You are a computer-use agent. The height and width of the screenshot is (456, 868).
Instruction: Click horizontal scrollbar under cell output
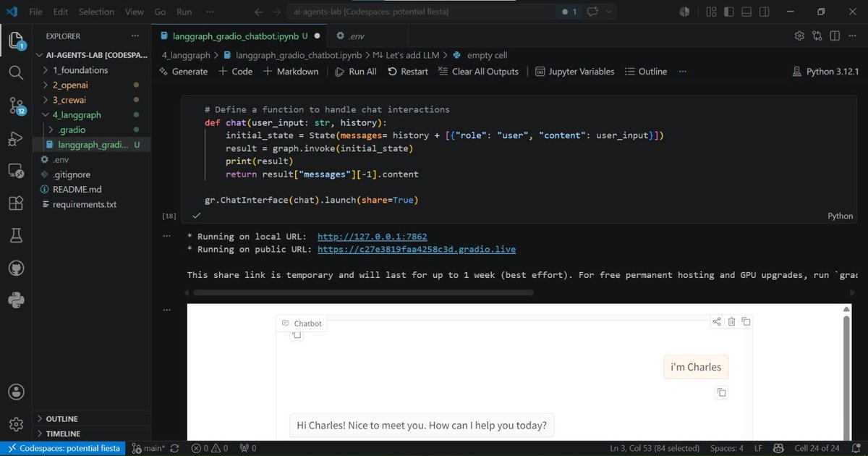click(x=364, y=292)
